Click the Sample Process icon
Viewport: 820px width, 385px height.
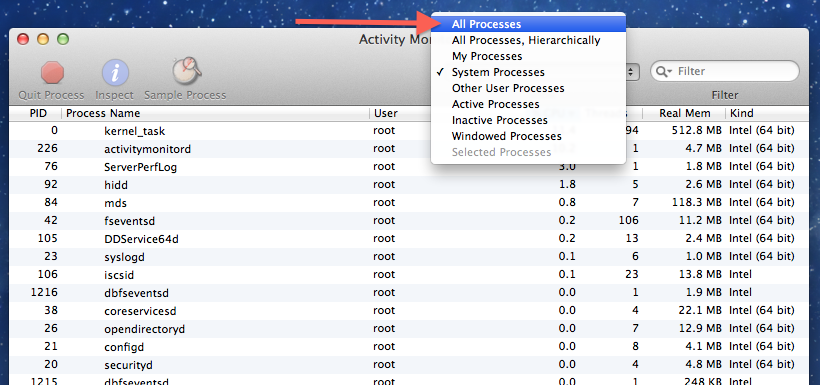click(x=186, y=71)
